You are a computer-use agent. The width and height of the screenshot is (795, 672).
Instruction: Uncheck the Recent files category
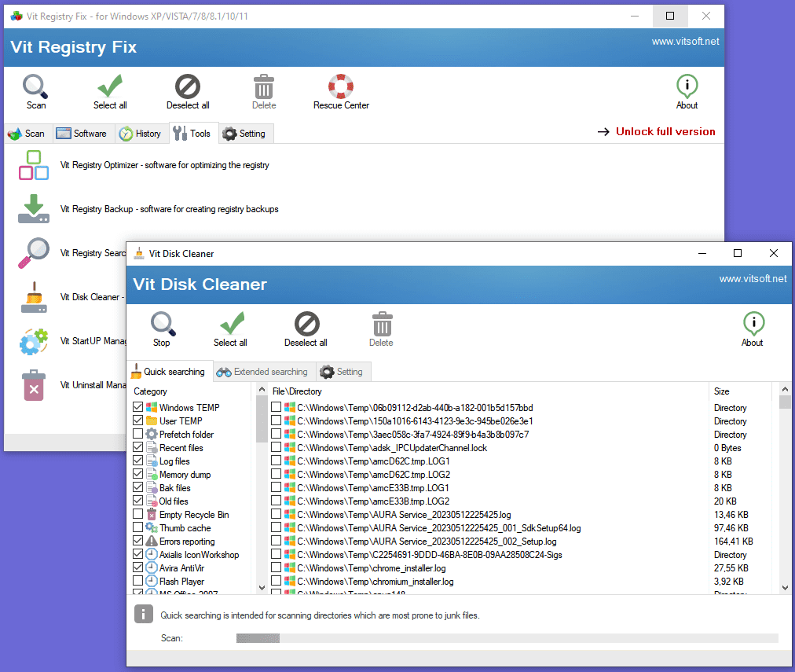click(138, 446)
